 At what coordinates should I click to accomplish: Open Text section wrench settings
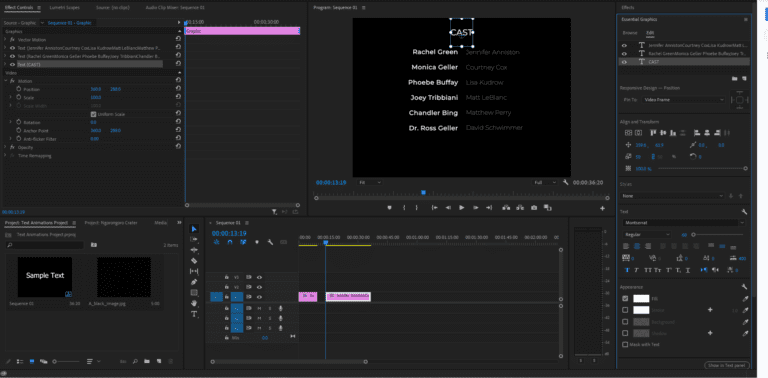tap(744, 212)
